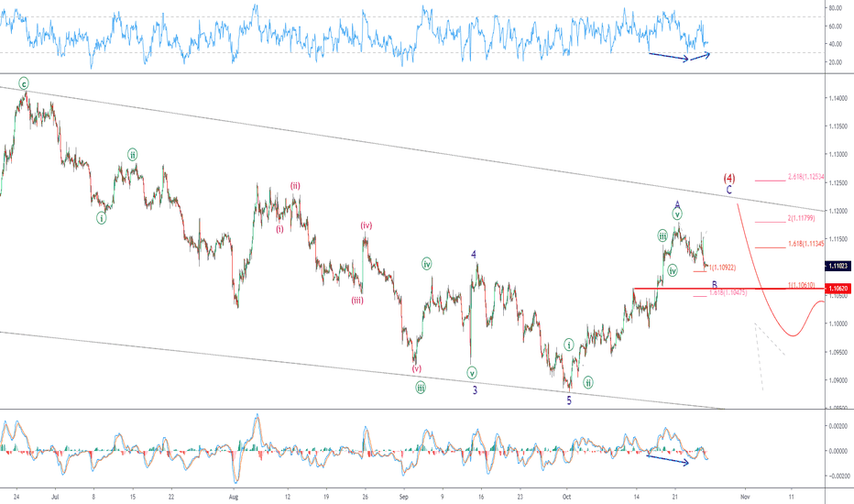Click the blue B wave label
The image size is (854, 504).
[x=715, y=284]
